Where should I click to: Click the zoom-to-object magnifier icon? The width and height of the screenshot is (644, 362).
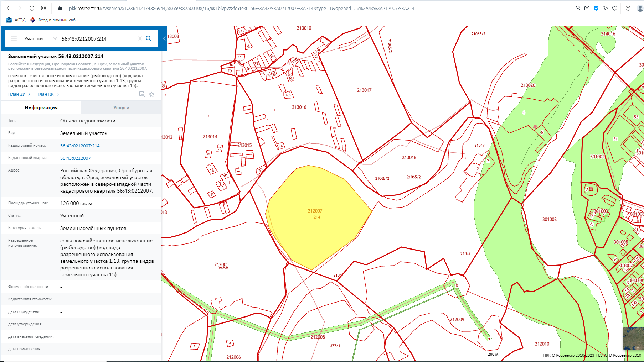point(142,94)
